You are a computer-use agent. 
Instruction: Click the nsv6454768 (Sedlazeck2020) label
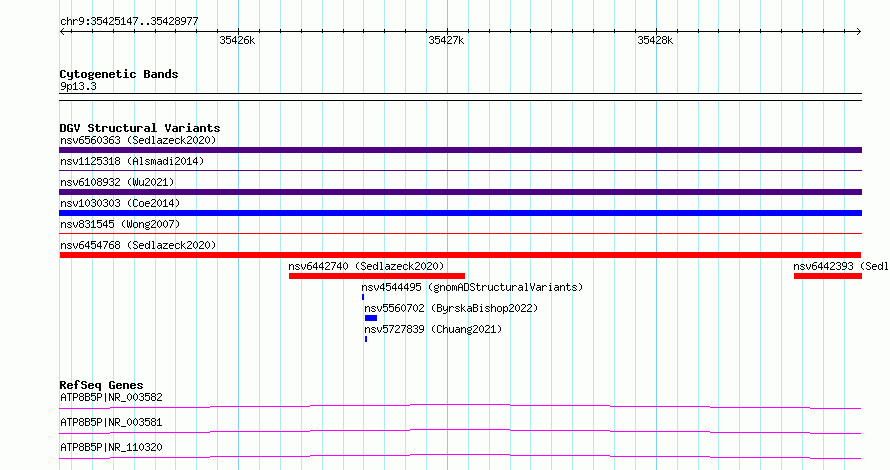138,245
